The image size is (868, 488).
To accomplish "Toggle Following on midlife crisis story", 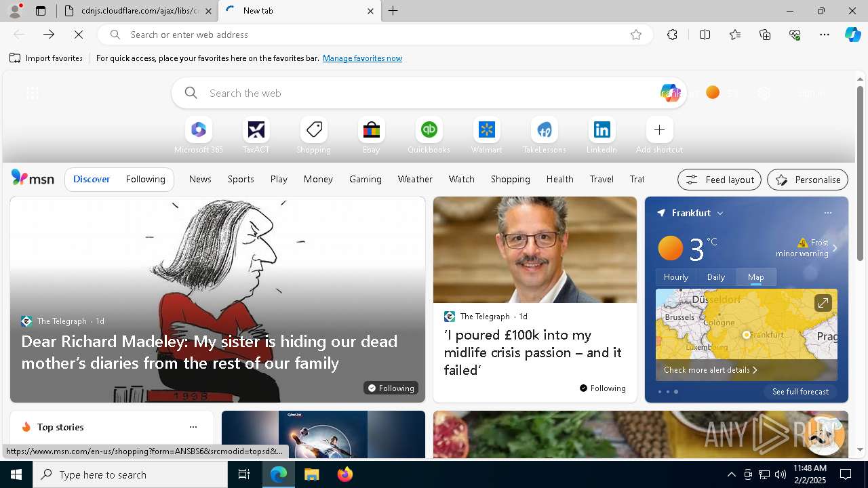I will (602, 388).
